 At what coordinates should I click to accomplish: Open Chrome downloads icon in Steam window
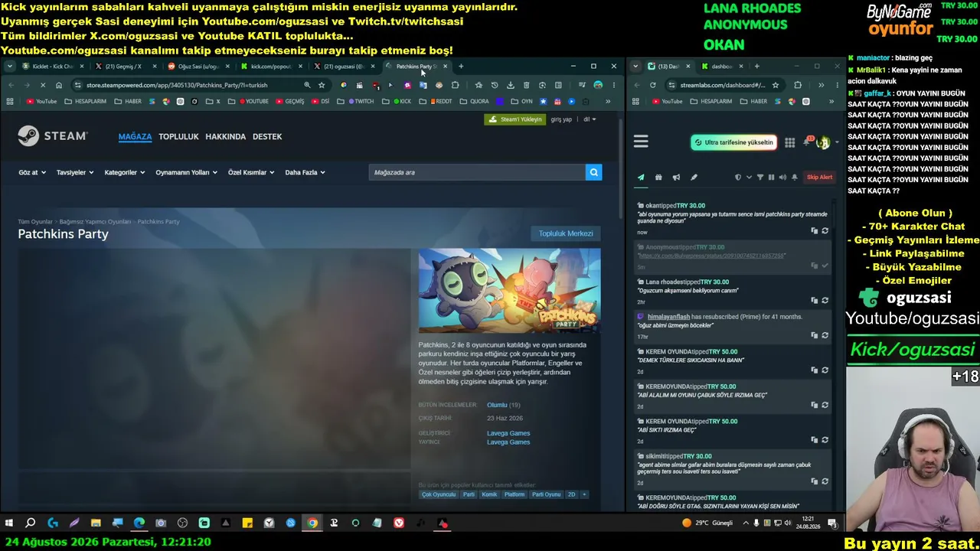pos(511,85)
